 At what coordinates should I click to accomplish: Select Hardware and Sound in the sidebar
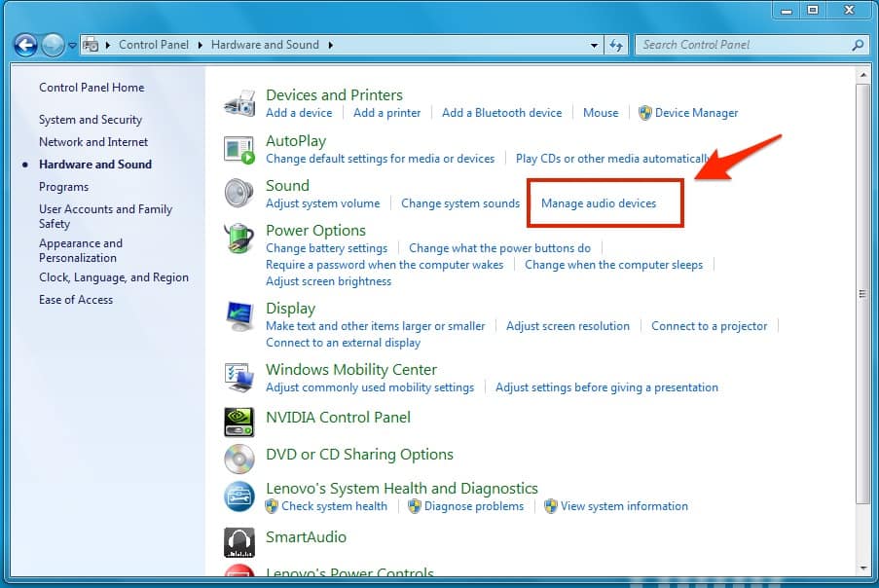95,165
